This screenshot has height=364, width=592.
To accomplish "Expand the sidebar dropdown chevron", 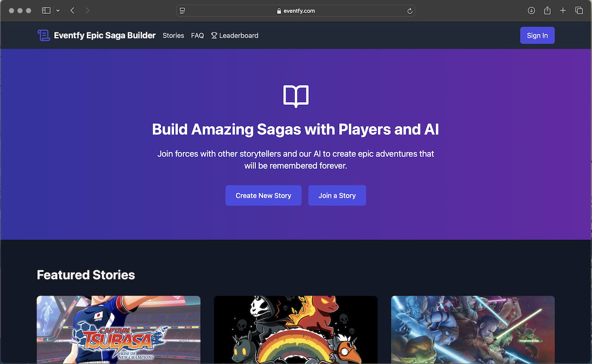I will click(x=58, y=11).
